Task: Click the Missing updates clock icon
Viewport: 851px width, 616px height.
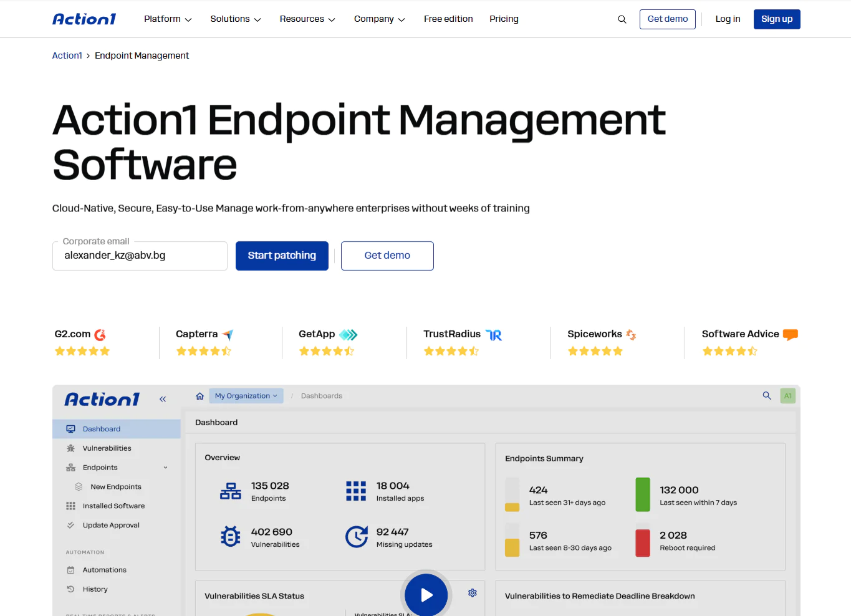Action: coord(357,536)
